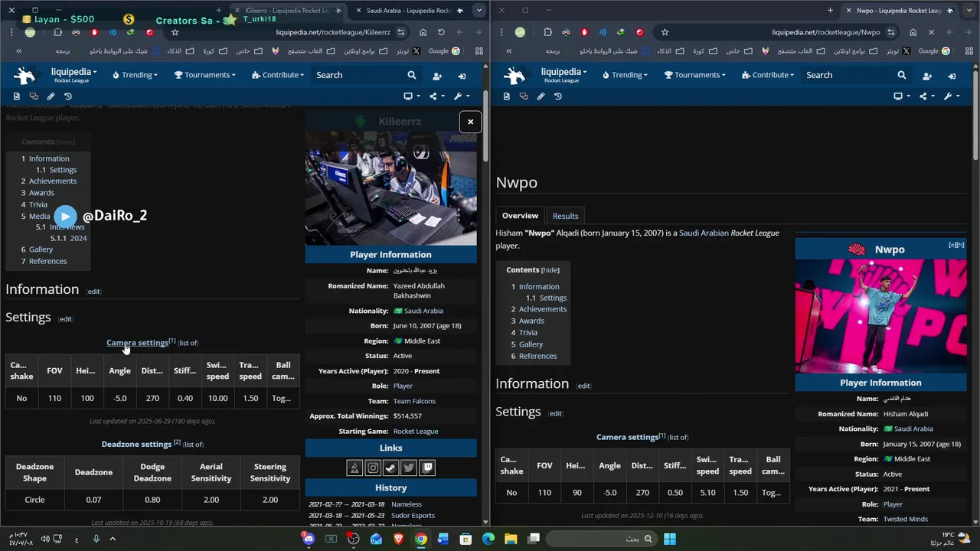Open page history icon in Nwpo window
Image resolution: width=980 pixels, height=551 pixels.
[x=558, y=96]
